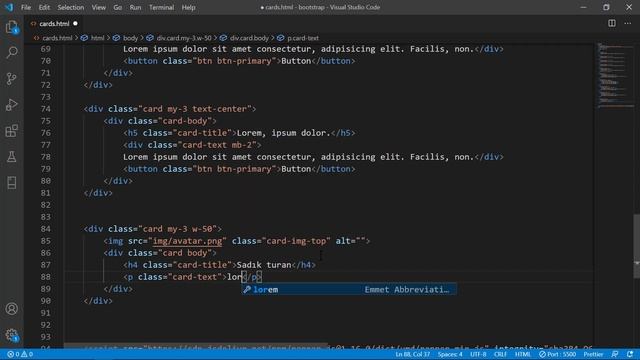Open the Search view in activity bar
Viewport: 640px width, 360px height.
pos(12,52)
